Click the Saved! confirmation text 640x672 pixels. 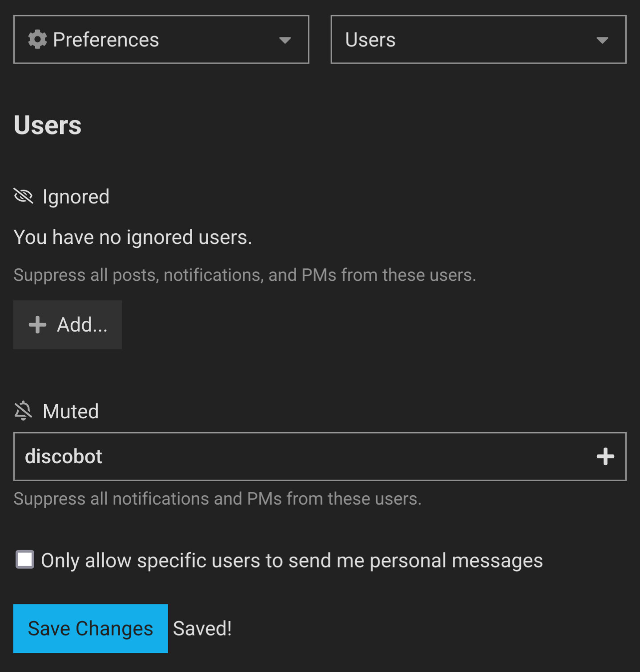pos(202,628)
